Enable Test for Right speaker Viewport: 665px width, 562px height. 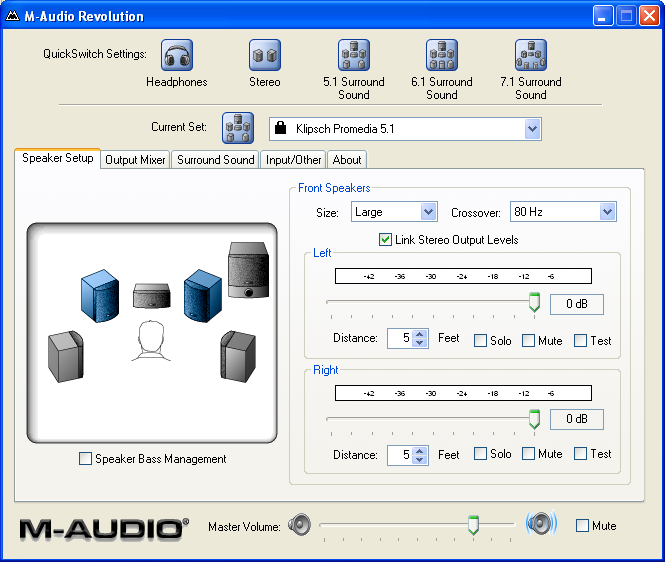tap(580, 453)
